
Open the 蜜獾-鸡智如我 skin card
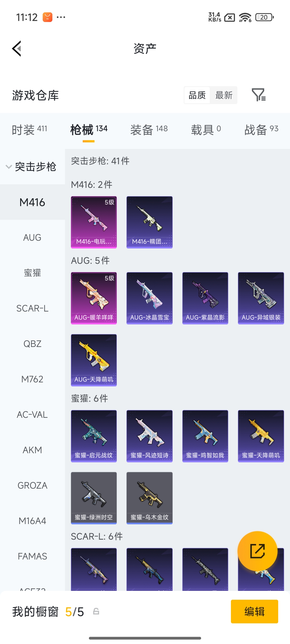point(205,436)
